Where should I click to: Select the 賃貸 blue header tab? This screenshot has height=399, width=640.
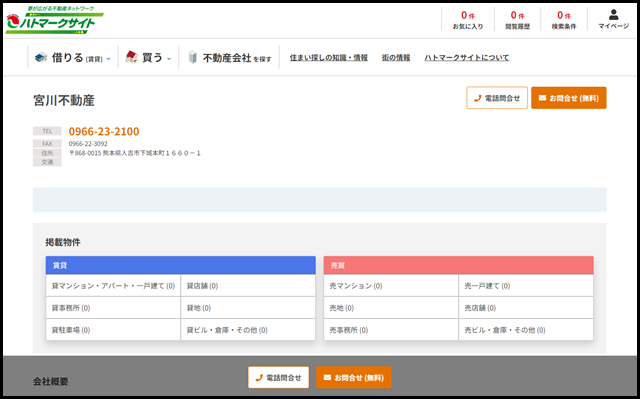coord(181,265)
